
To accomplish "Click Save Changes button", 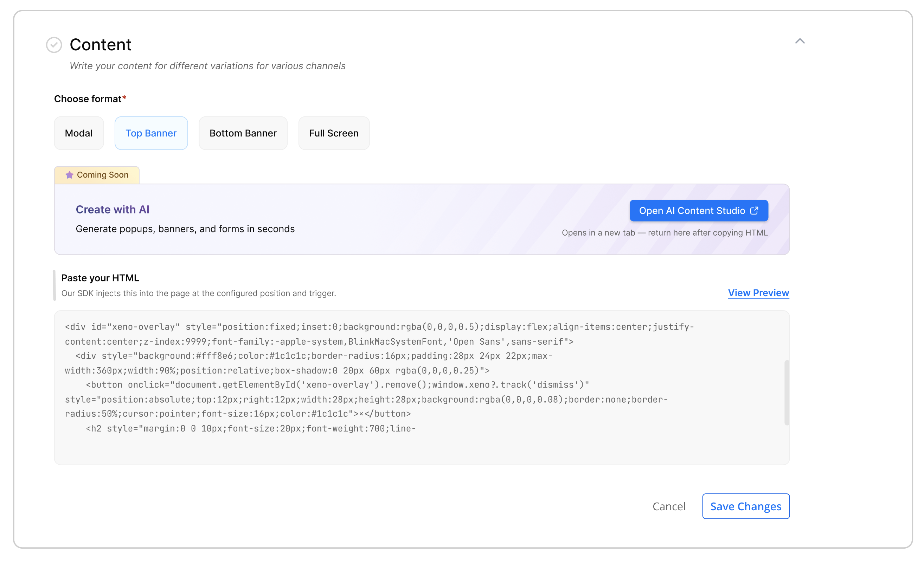I will (746, 506).
